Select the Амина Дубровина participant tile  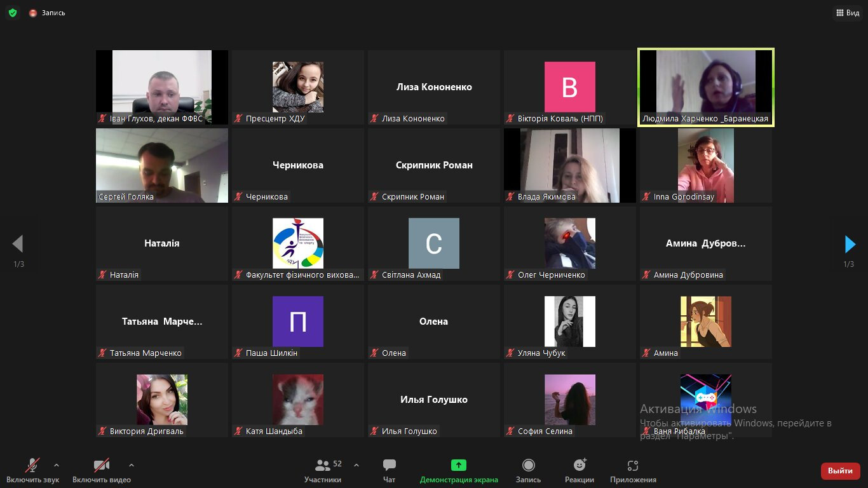point(706,243)
